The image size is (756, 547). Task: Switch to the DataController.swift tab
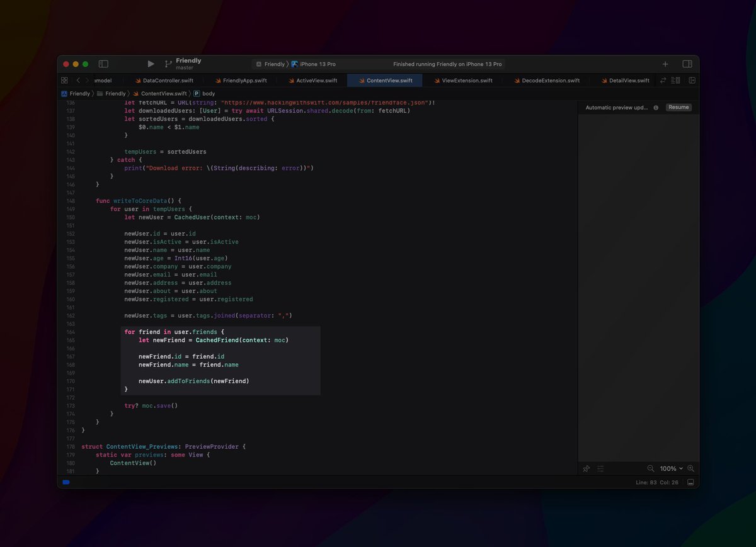168,81
